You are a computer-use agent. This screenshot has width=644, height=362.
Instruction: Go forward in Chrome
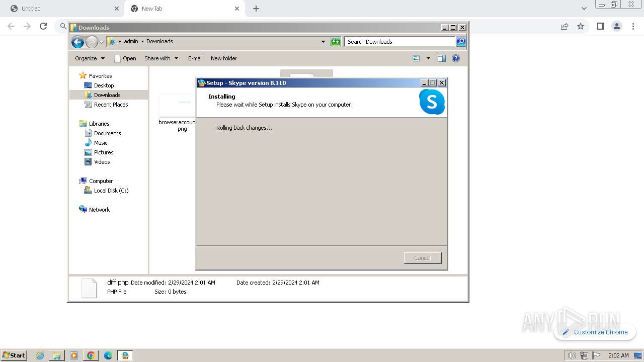[x=27, y=26]
